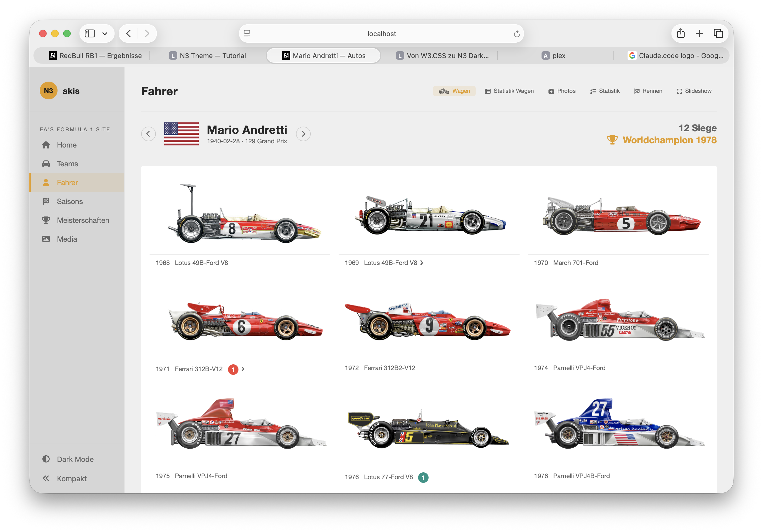Open the 1976 Parnelli VPJ4B blue car image
763x532 pixels.
[x=620, y=424]
